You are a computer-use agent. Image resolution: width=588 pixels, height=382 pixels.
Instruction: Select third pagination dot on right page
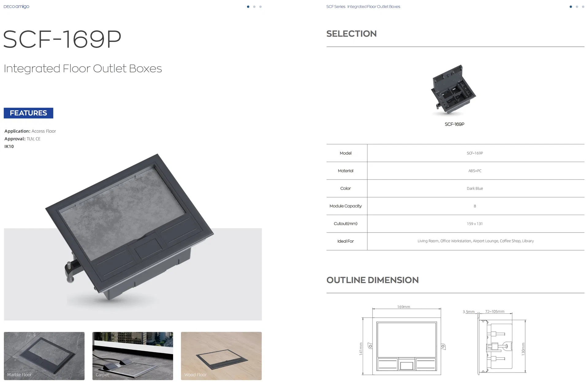(583, 7)
